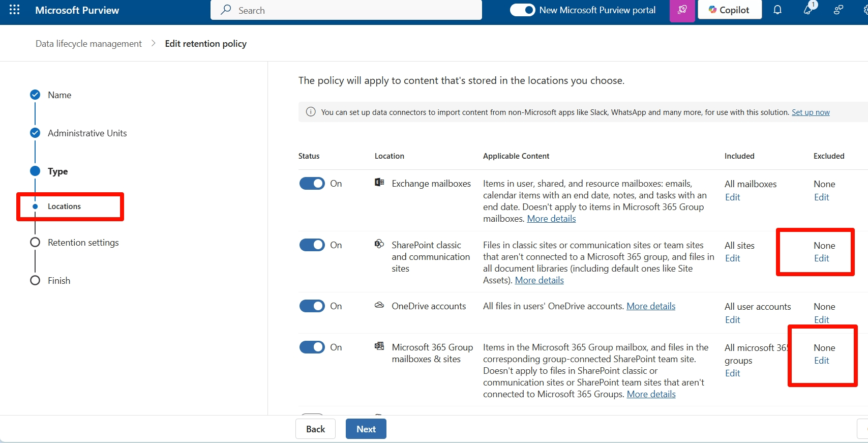Image resolution: width=868 pixels, height=443 pixels.
Task: Open Exchange mailboxes More details link
Action: [551, 219]
